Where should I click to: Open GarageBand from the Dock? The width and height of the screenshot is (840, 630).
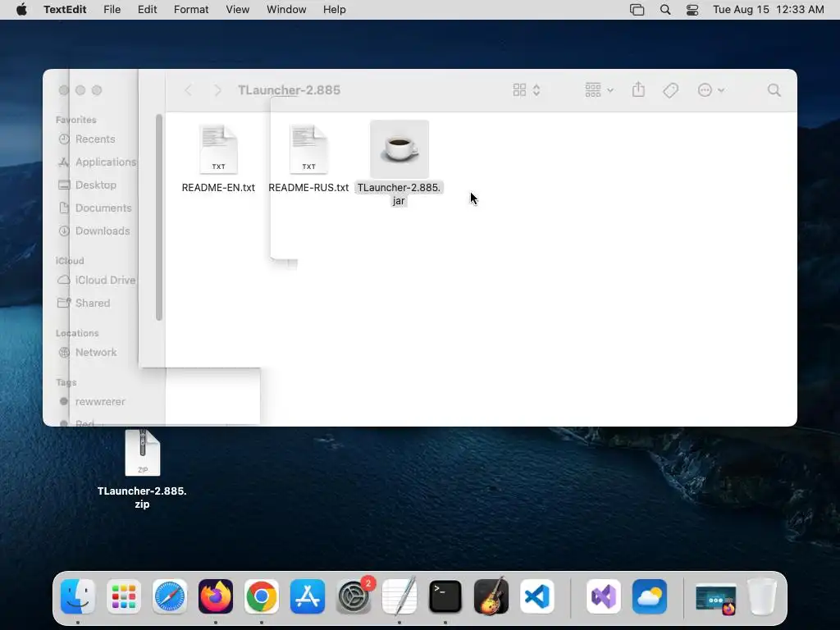click(x=491, y=596)
